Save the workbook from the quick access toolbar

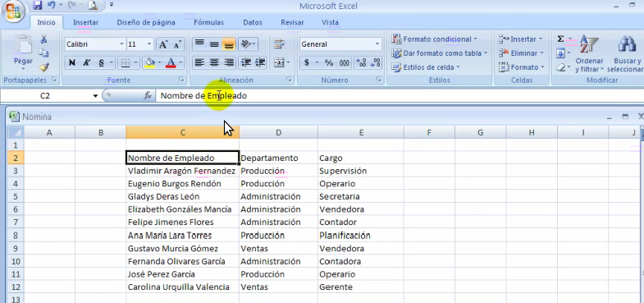pyautogui.click(x=38, y=6)
